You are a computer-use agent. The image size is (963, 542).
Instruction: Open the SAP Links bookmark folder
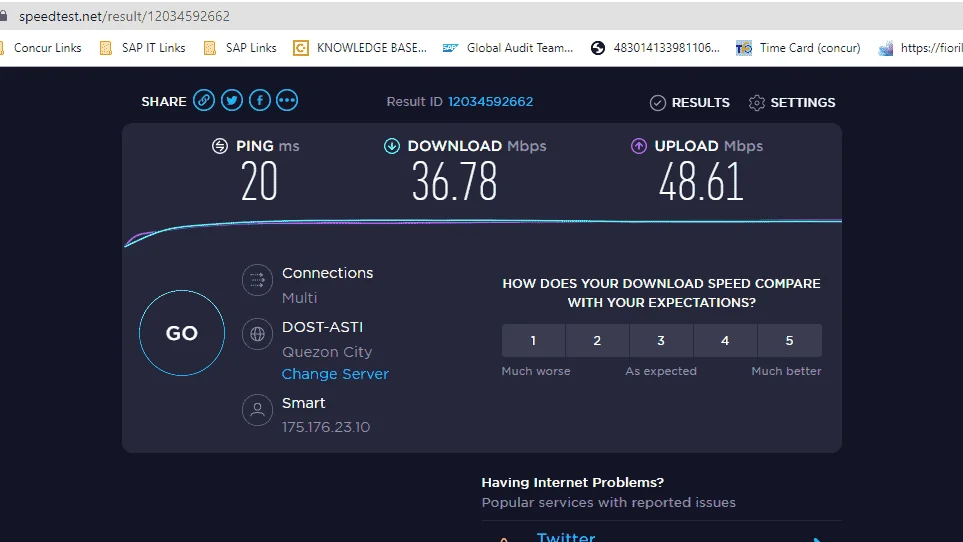tap(240, 48)
